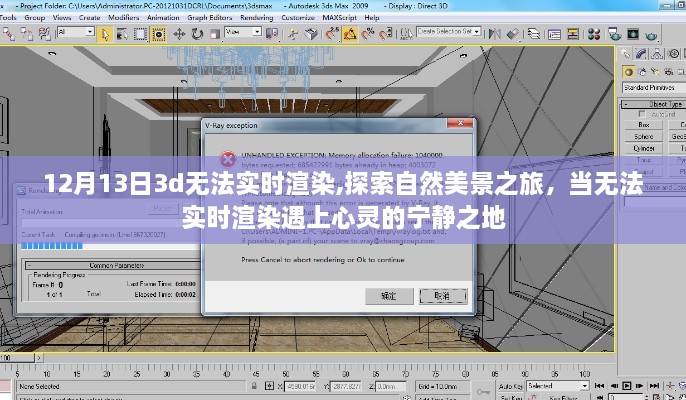
Task: Select the Select and Move tool
Action: (x=179, y=34)
